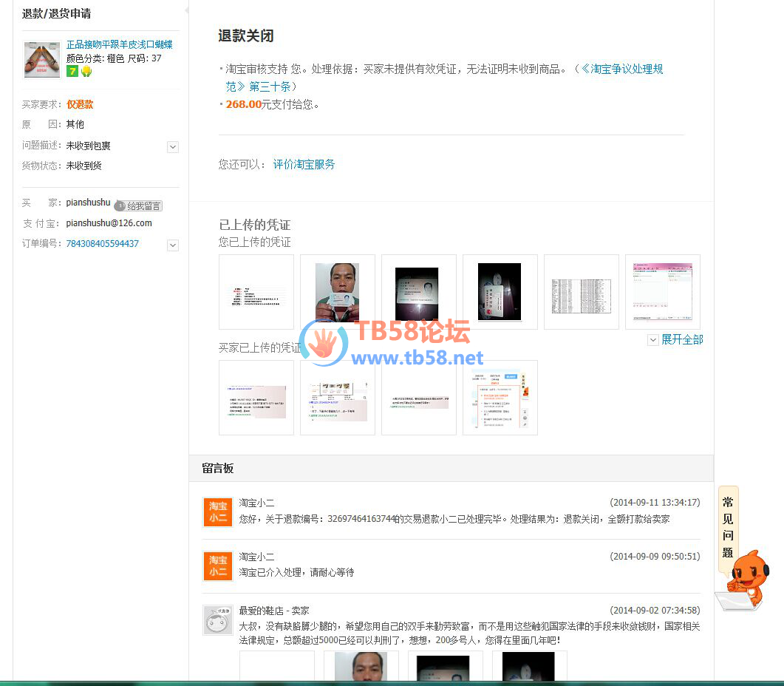Click the timestamp 2014-09-11 13:34:17
The width and height of the screenshot is (784, 686).
655,503
